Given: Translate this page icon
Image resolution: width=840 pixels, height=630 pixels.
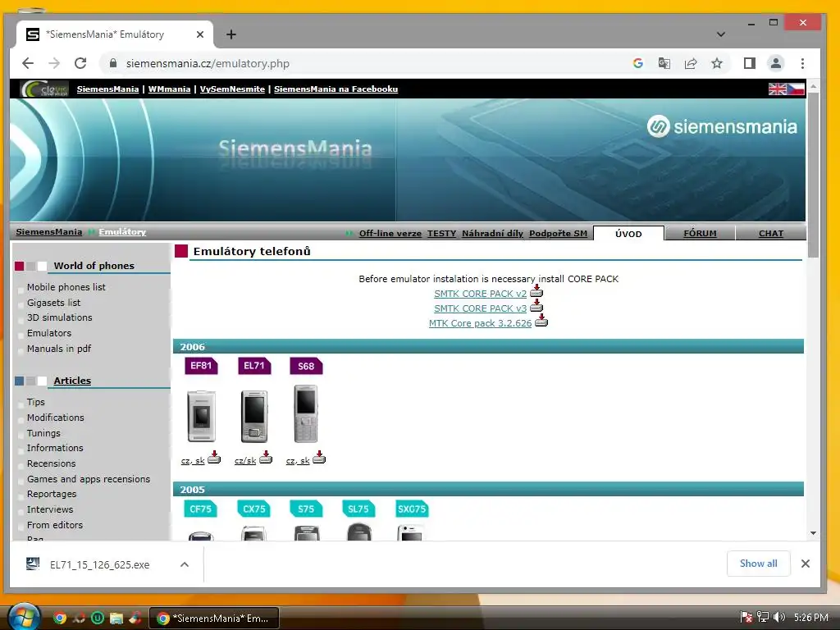Looking at the screenshot, I should [x=664, y=63].
